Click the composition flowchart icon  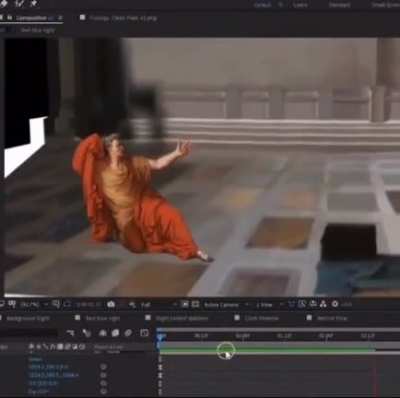pos(323,304)
